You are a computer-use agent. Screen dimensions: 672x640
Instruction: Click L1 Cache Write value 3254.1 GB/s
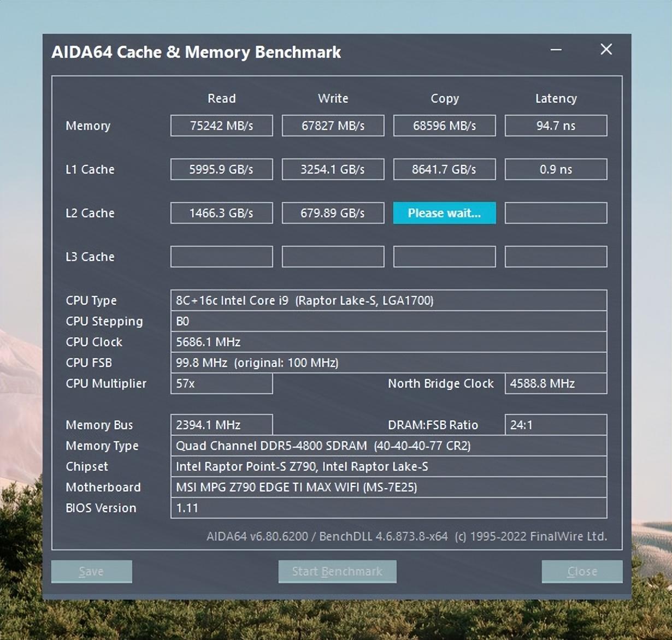point(333,169)
